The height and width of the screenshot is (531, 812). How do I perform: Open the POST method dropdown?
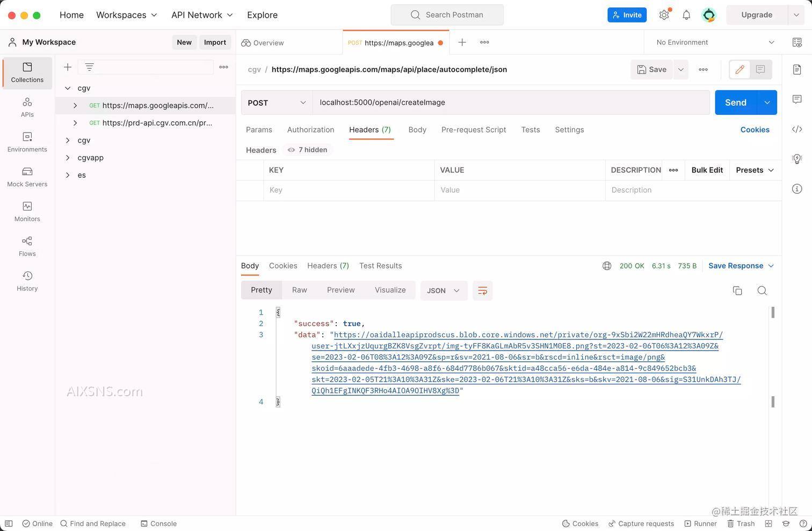(x=277, y=102)
